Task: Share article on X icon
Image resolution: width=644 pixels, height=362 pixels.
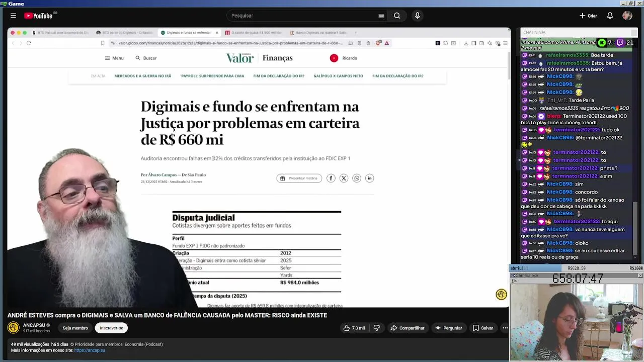Action: click(344, 178)
